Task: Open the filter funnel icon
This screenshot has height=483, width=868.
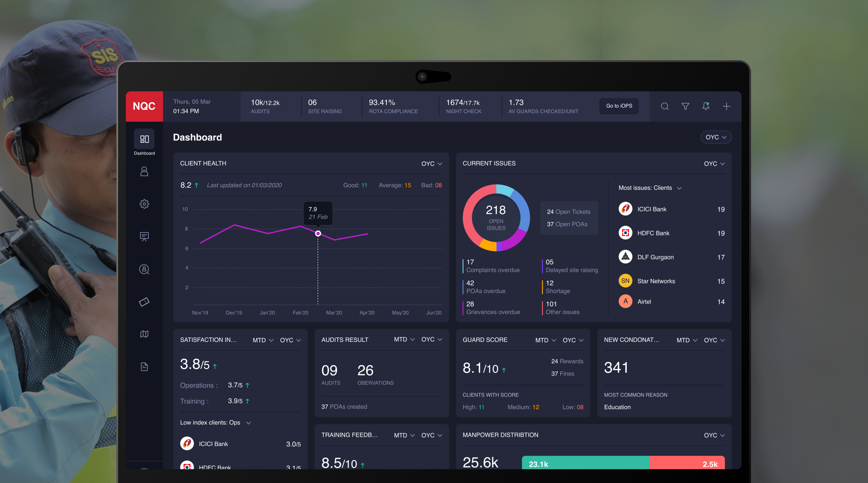Action: [x=685, y=106]
